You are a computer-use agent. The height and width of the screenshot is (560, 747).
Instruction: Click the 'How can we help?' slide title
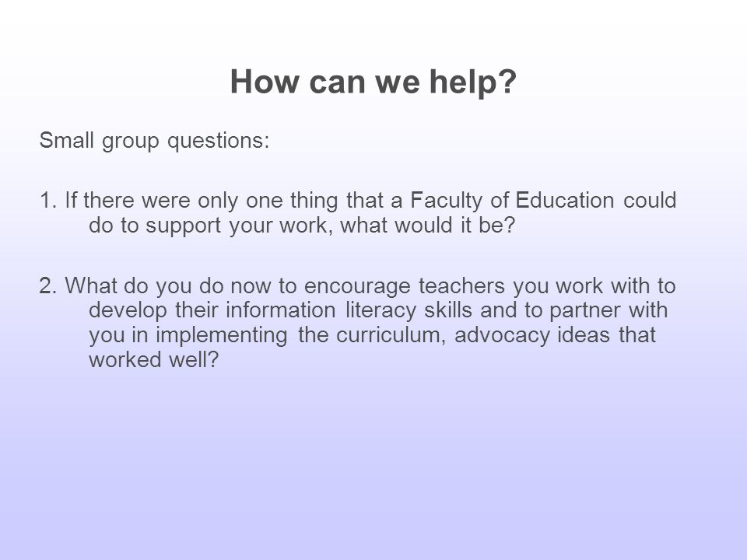click(x=373, y=82)
